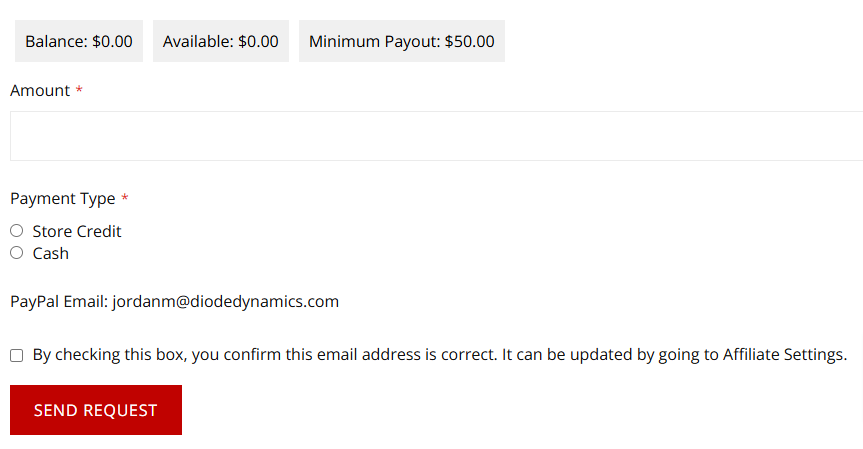Viewport: 863px width, 449px height.
Task: Click the Balance: $0.00 badge
Action: [x=78, y=42]
